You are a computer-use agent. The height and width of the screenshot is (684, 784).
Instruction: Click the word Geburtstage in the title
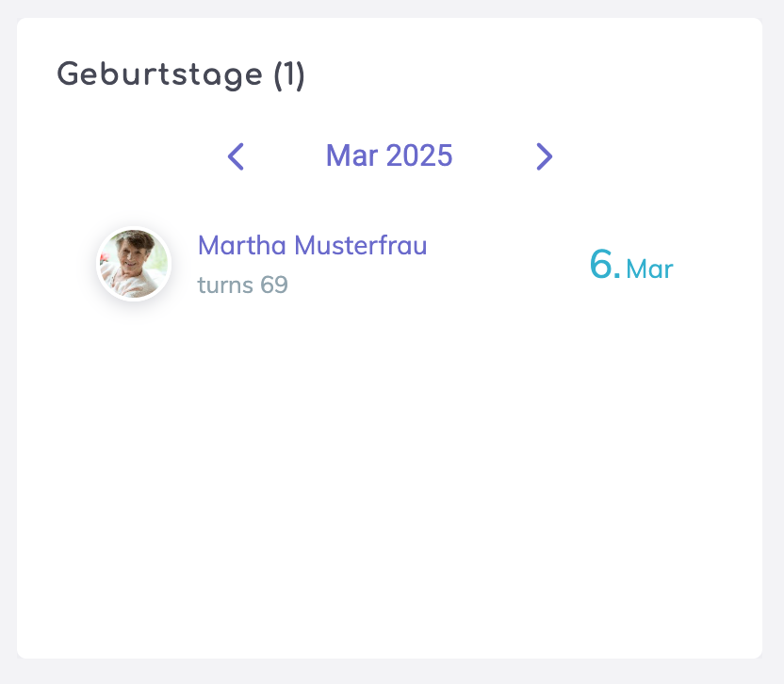pos(159,74)
